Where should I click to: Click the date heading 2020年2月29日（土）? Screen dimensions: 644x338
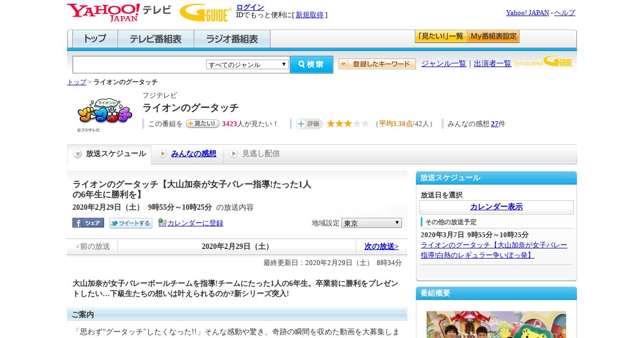point(237,247)
